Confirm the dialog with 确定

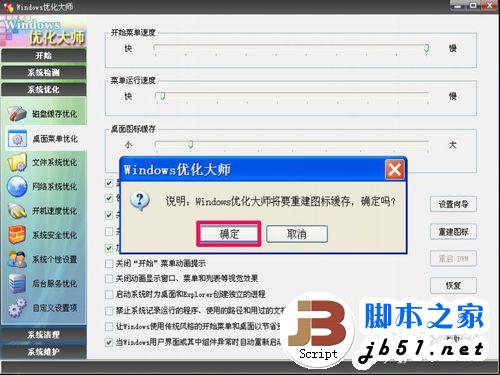[x=229, y=234]
